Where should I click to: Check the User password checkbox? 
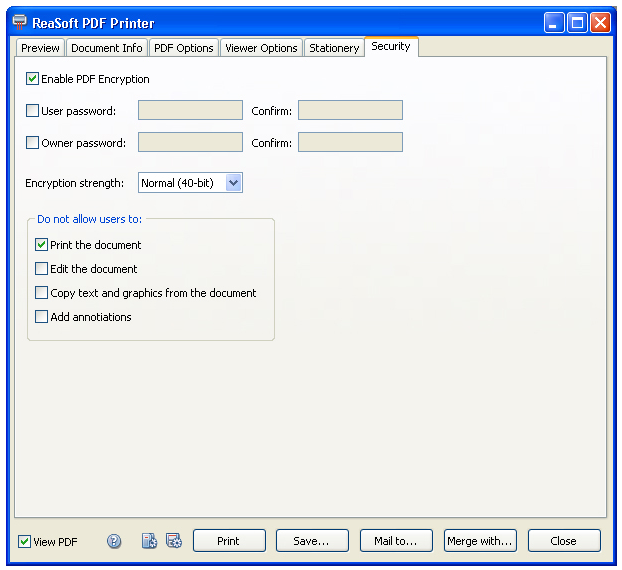pyautogui.click(x=32, y=110)
